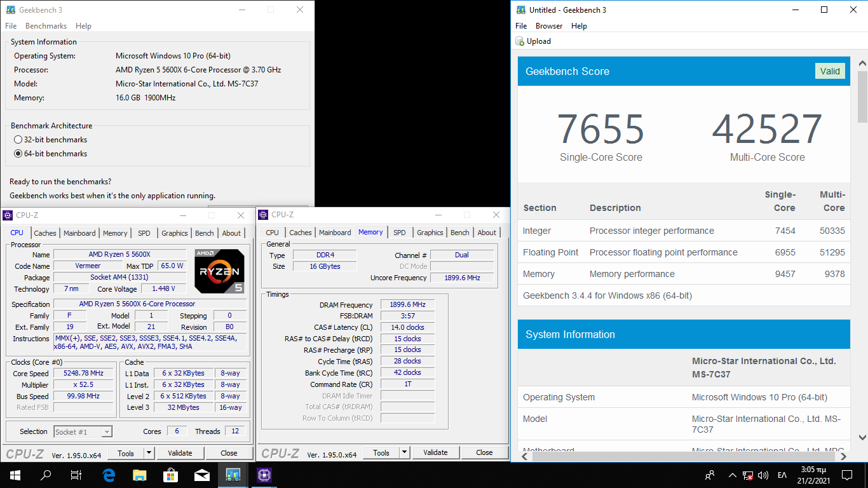The width and height of the screenshot is (868, 488).
Task: Open Help menu in Untitled Geekbench window
Action: (579, 26)
